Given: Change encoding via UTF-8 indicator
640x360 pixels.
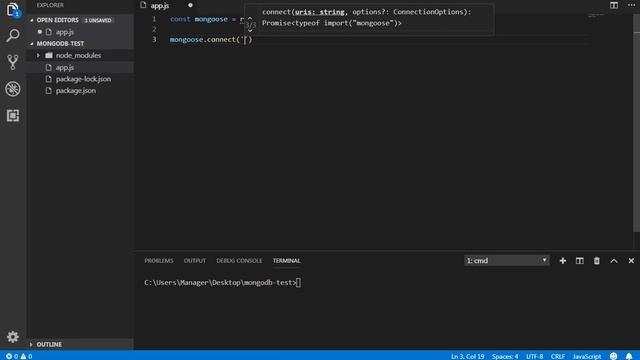Looking at the screenshot, I should 534,356.
